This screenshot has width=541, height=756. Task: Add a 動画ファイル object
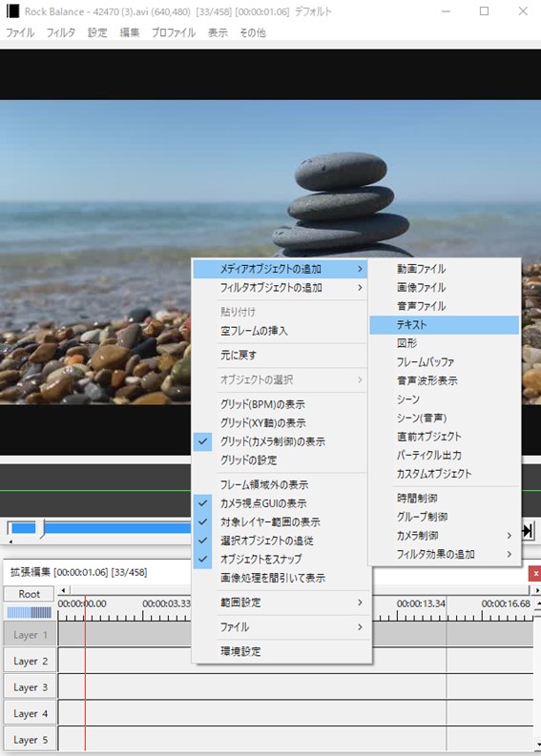(445, 269)
